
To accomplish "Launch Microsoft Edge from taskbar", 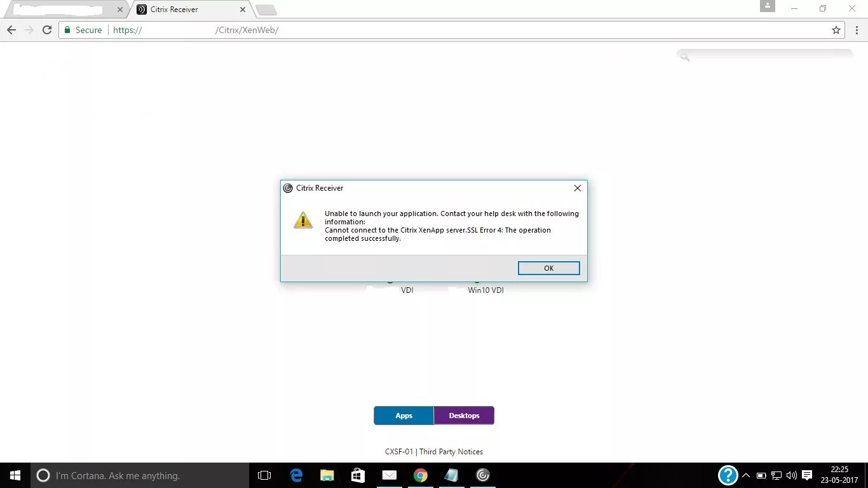I will pyautogui.click(x=296, y=475).
